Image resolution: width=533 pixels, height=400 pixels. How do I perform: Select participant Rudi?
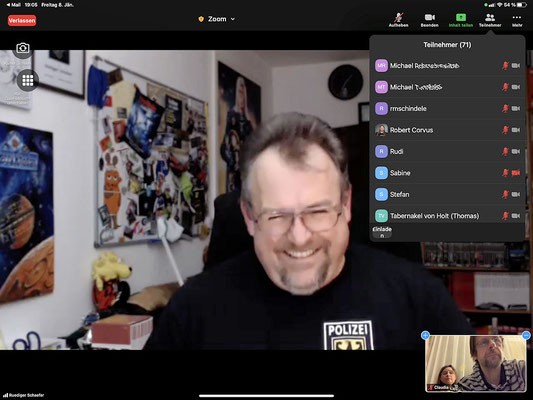pyautogui.click(x=447, y=151)
